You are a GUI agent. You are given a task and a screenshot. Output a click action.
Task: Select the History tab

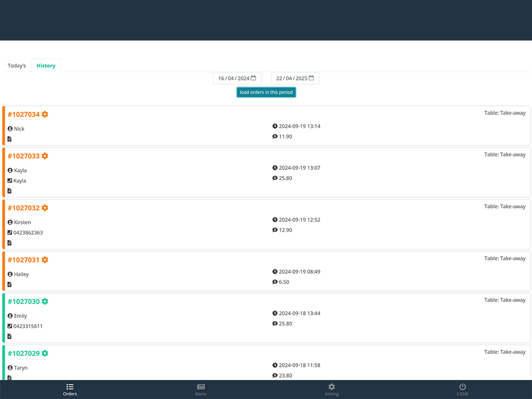[46, 66]
